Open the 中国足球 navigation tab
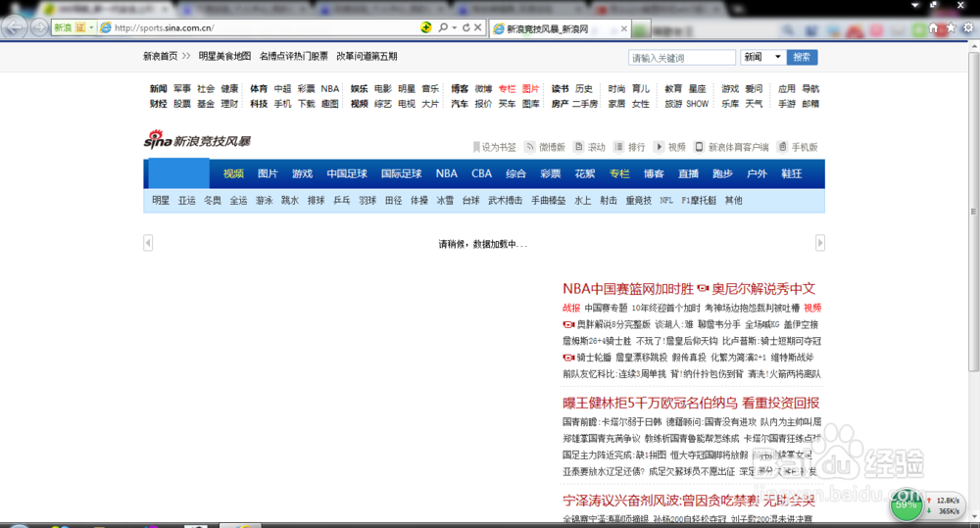The width and height of the screenshot is (980, 528). click(347, 173)
